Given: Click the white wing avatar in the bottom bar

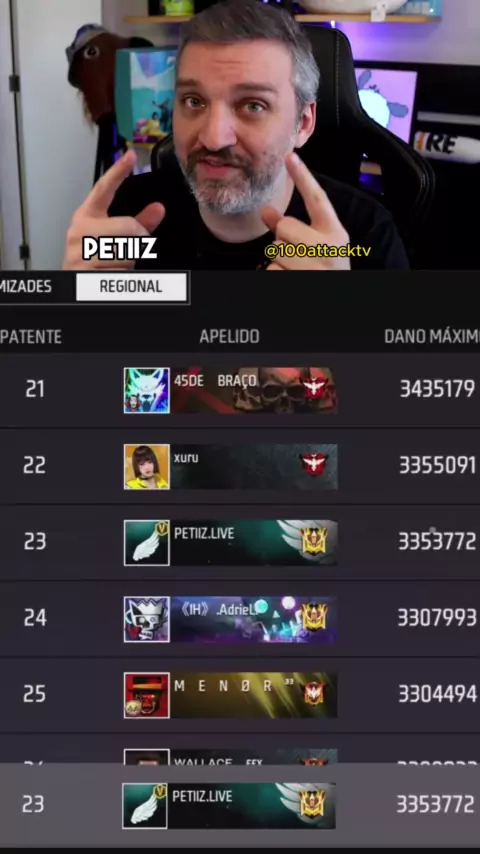Looking at the screenshot, I should click(145, 806).
